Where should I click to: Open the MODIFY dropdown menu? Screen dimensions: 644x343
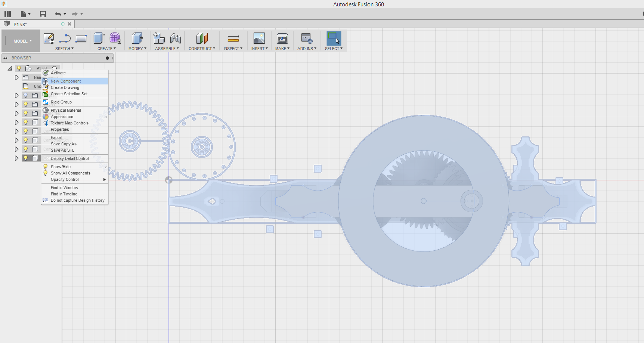[x=137, y=49]
